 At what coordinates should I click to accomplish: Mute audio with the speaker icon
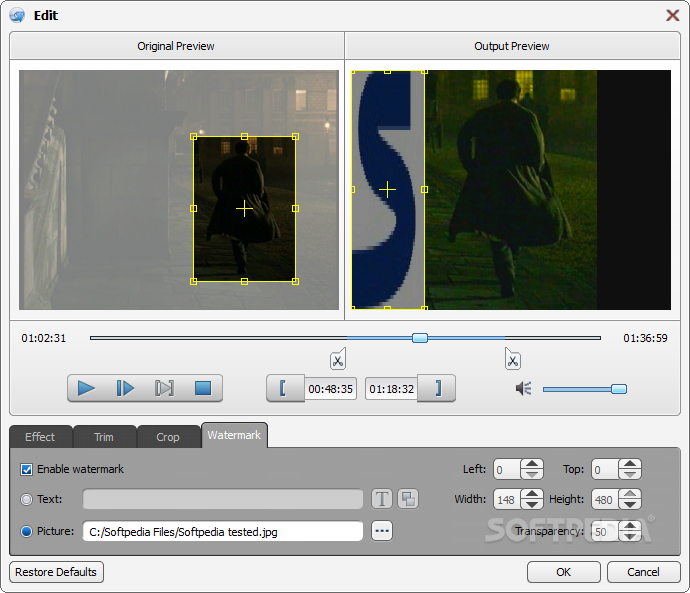click(x=523, y=388)
